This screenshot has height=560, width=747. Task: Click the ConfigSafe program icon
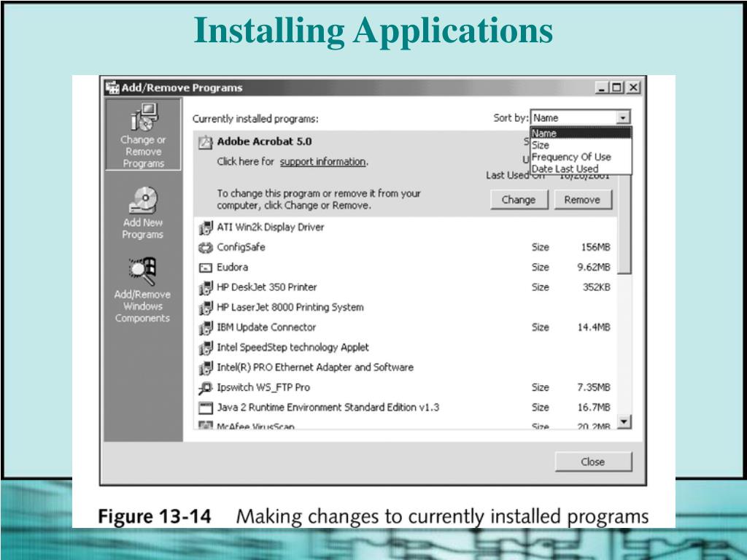point(205,248)
